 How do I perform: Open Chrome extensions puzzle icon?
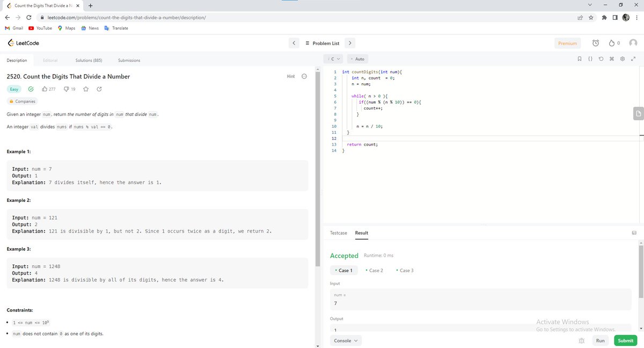click(x=605, y=17)
